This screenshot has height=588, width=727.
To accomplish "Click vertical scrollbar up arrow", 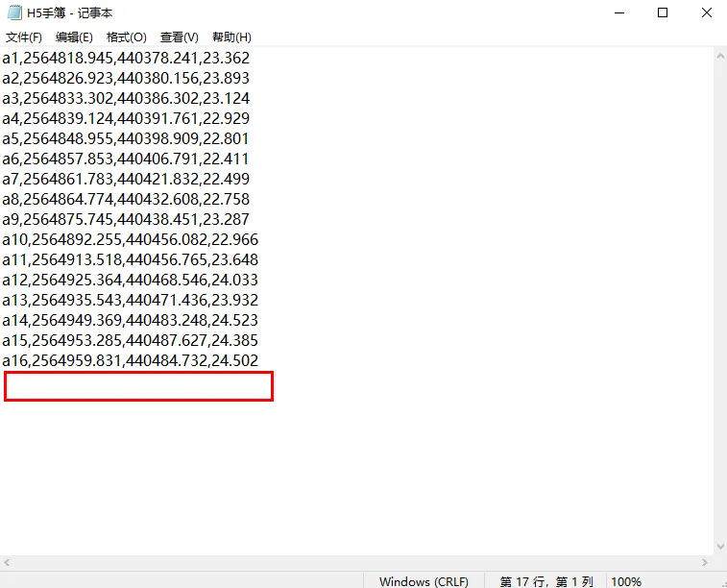I will pyautogui.click(x=720, y=56).
